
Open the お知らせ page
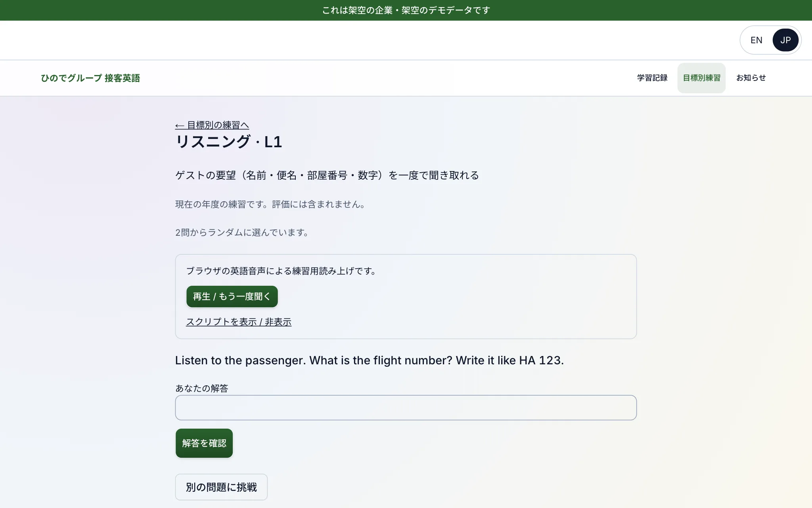click(x=751, y=78)
